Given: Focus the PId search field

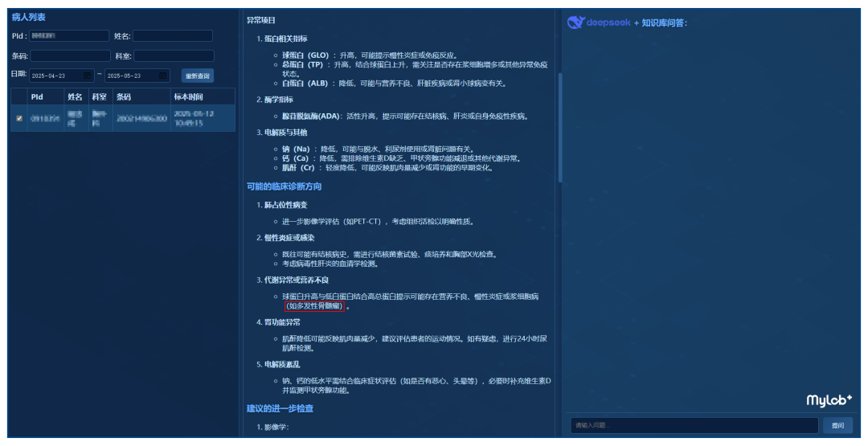Looking at the screenshot, I should [x=69, y=36].
